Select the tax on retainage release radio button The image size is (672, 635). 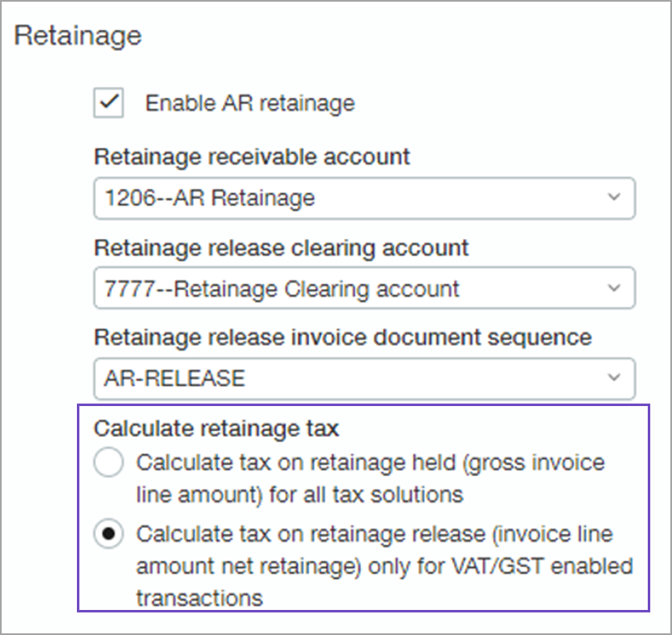point(109,535)
